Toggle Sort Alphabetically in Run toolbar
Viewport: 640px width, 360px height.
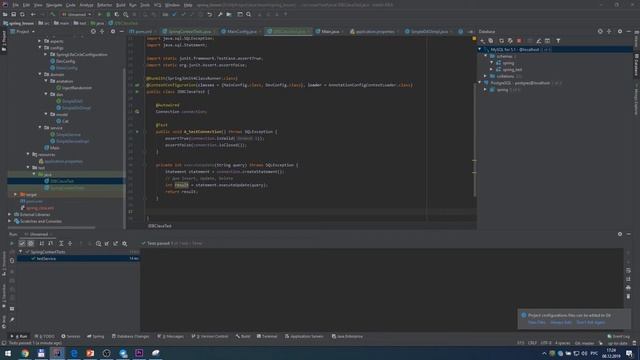tap(42, 243)
